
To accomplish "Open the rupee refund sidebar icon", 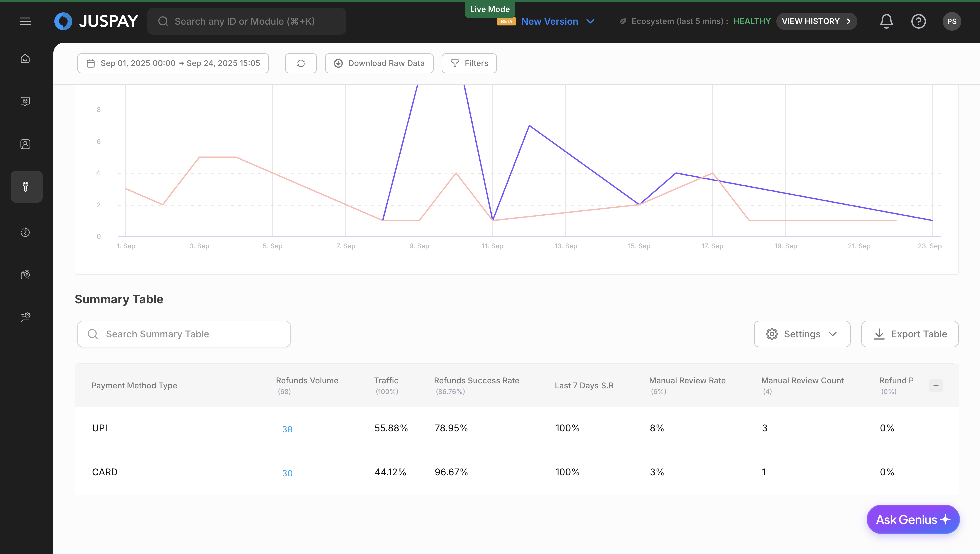I will (x=25, y=232).
